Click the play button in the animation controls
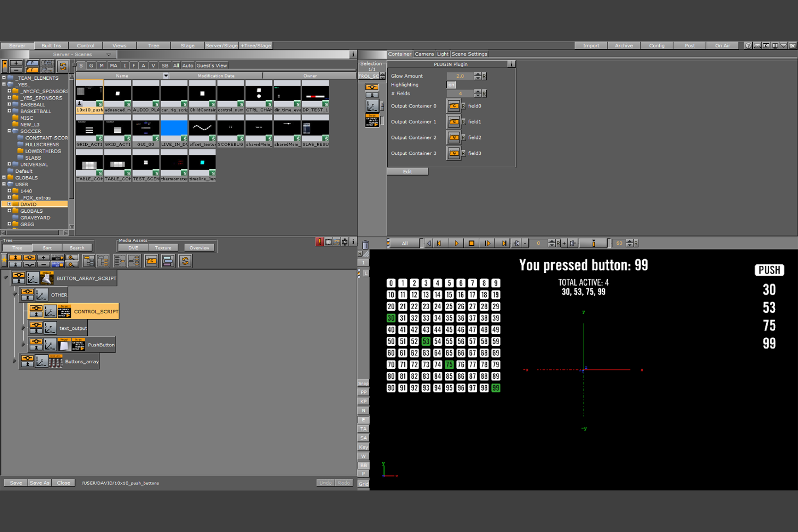Viewport: 798px width, 532px height. click(456, 243)
